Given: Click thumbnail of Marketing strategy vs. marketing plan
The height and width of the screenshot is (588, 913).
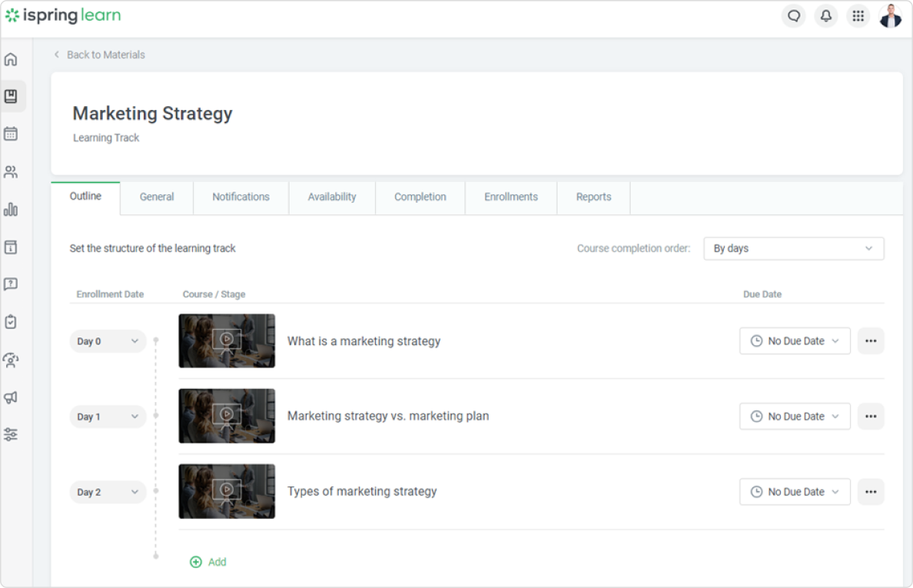Looking at the screenshot, I should coord(227,417).
